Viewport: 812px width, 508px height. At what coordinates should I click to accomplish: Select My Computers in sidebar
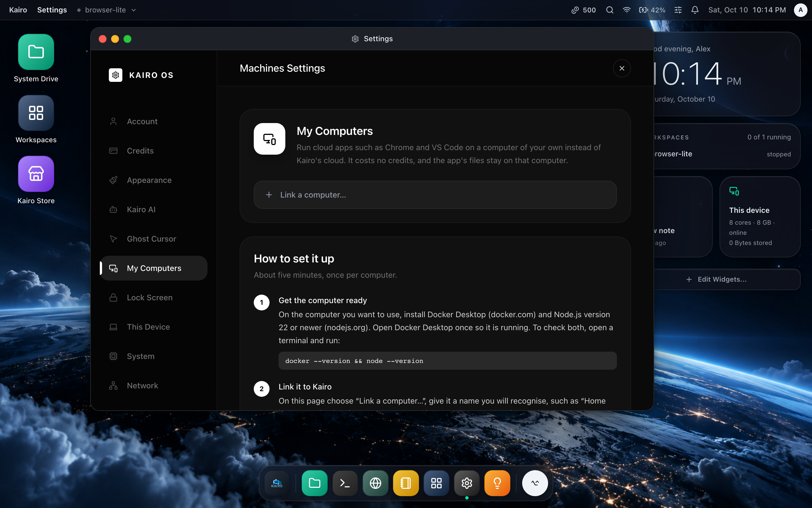pyautogui.click(x=154, y=268)
